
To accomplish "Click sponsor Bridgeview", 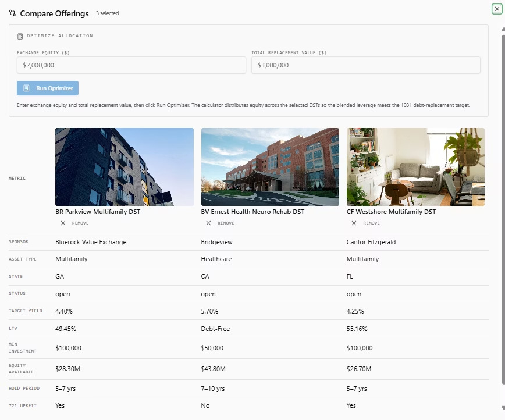I will tap(216, 242).
